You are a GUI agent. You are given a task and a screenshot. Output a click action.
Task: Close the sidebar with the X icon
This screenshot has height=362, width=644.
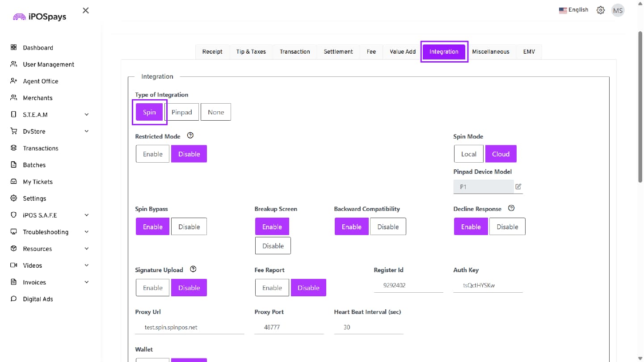click(86, 10)
